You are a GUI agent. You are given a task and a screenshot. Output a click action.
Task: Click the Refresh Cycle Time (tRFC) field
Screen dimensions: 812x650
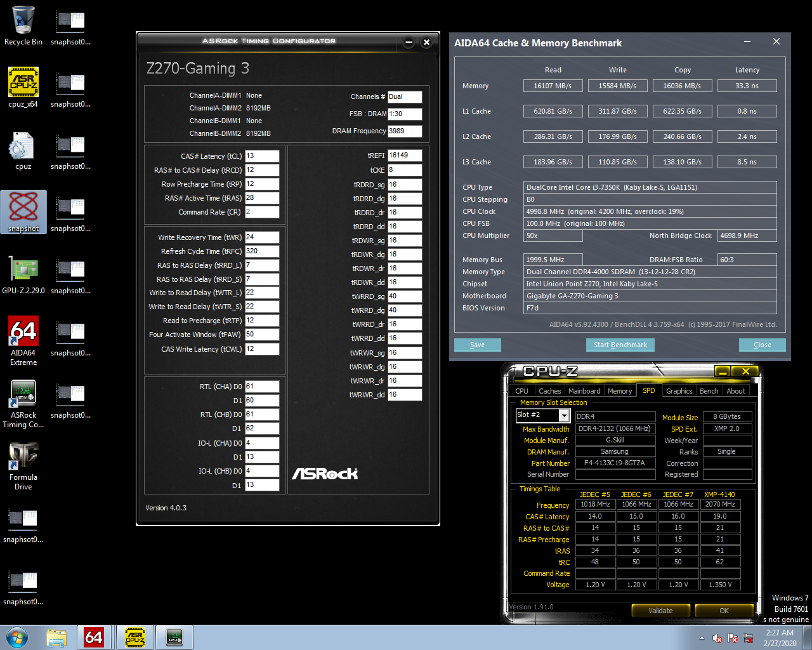point(262,251)
